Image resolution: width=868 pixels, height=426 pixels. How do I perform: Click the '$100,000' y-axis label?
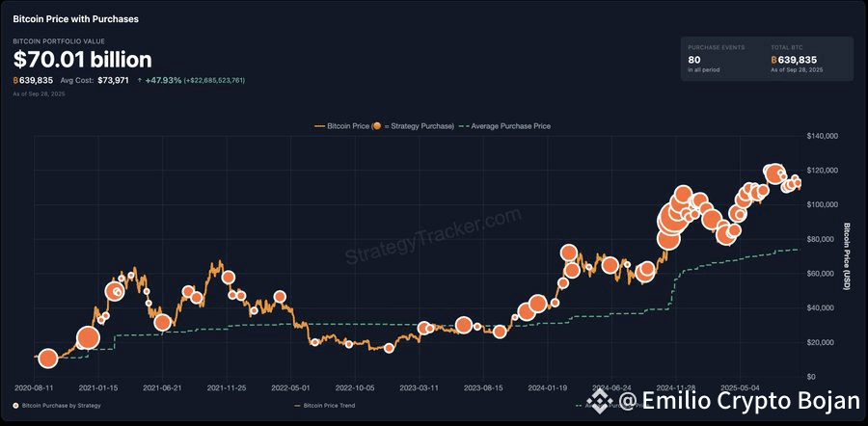tap(825, 204)
